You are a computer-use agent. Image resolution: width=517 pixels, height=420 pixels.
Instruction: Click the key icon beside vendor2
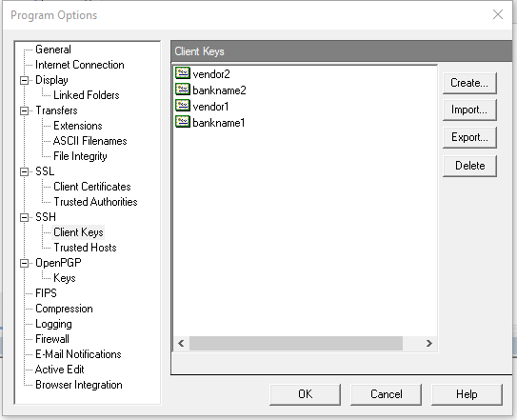[x=183, y=73]
